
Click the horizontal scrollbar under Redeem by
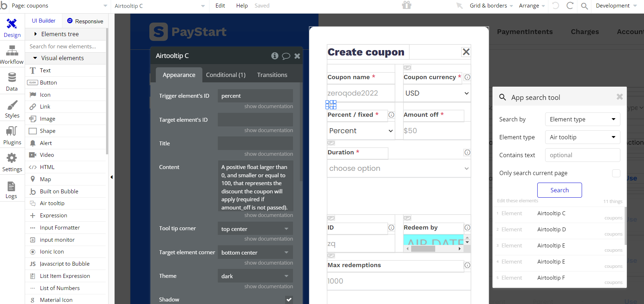tap(423, 249)
